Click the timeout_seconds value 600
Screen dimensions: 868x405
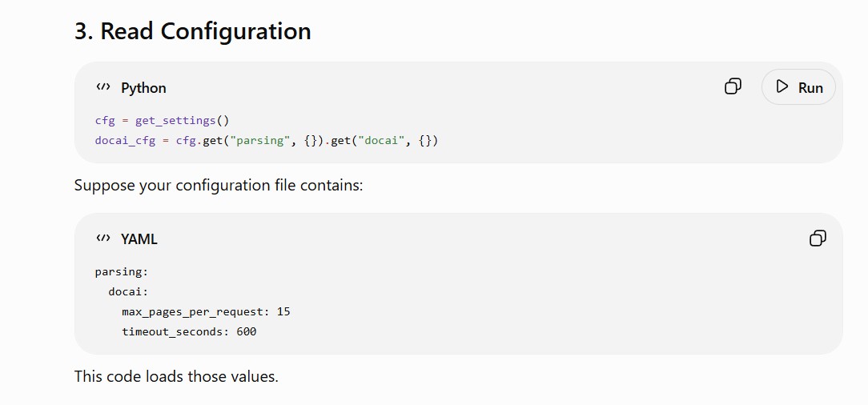click(x=247, y=332)
